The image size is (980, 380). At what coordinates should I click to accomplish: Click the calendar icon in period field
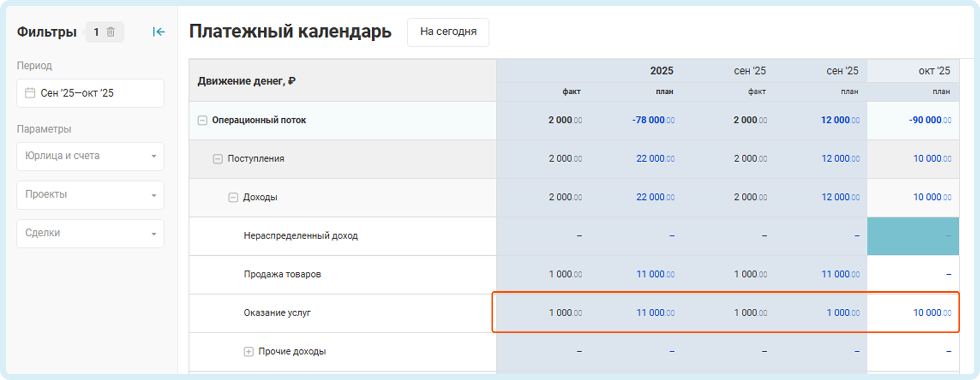pos(30,93)
